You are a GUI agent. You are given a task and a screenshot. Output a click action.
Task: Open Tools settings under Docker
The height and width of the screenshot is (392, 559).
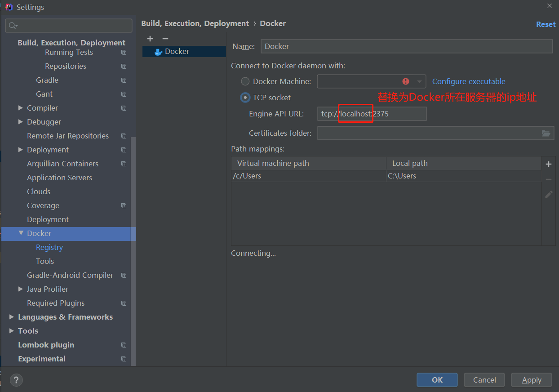click(x=45, y=261)
